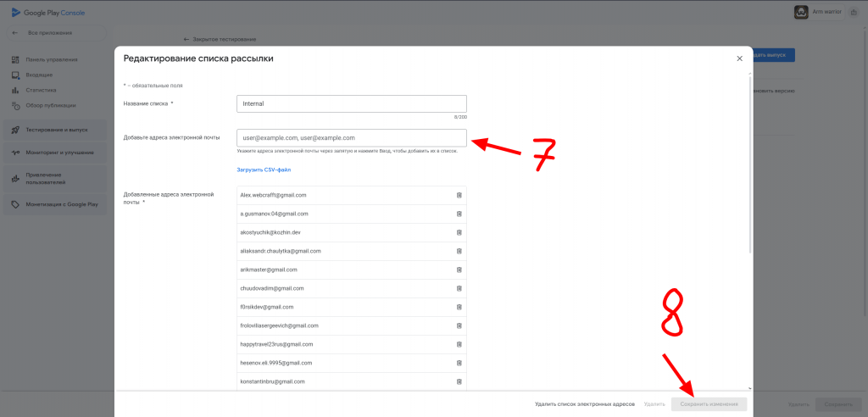Select the a.gusmanov.04@gmail.com entry
The image size is (868, 417).
point(352,214)
